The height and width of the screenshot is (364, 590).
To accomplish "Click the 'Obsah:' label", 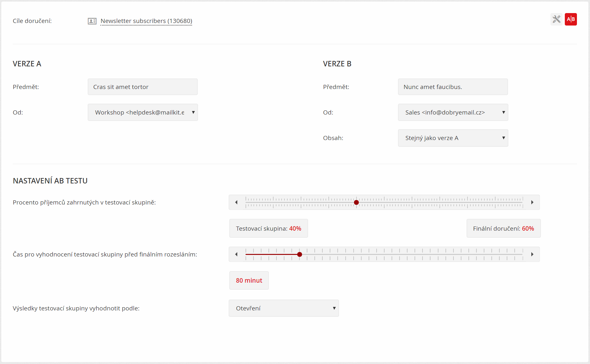I will 333,138.
